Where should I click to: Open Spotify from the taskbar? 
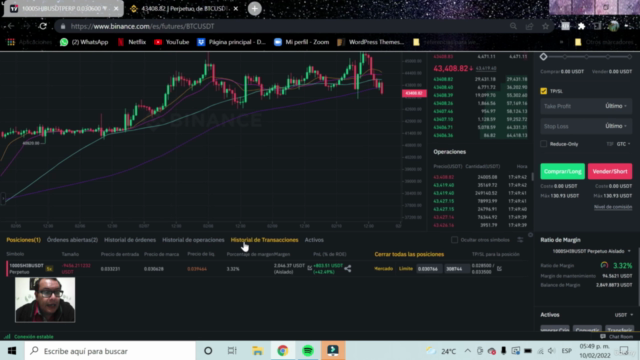pyautogui.click(x=308, y=351)
